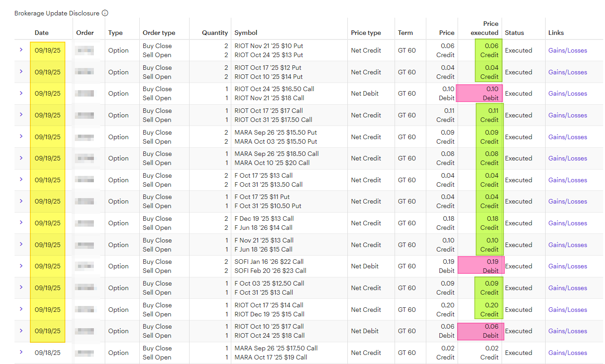View Gains/Losses for SOFI Jan 16 $22 Call order
The width and height of the screenshot is (605, 364).
coord(567,266)
